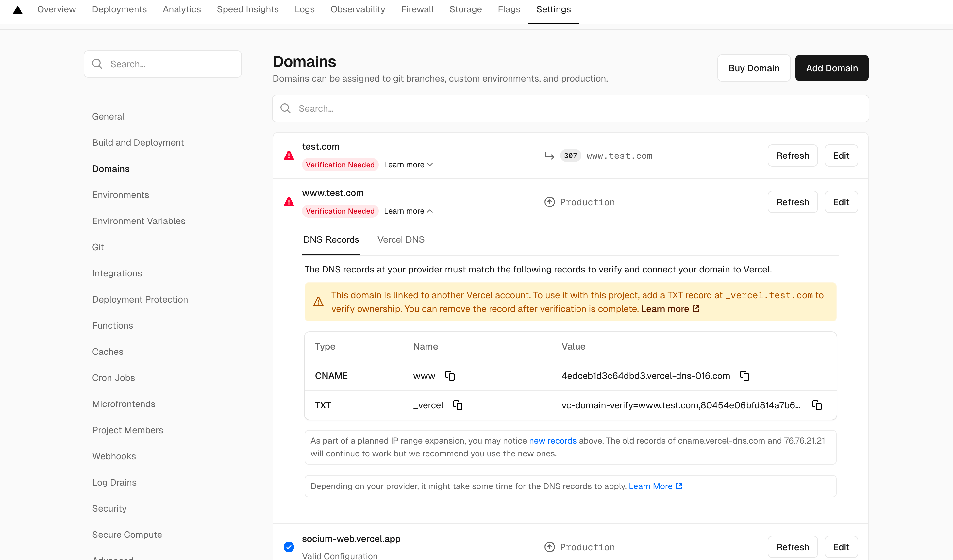Click the blue checkmark for socium-web.vercel.app

point(289,546)
